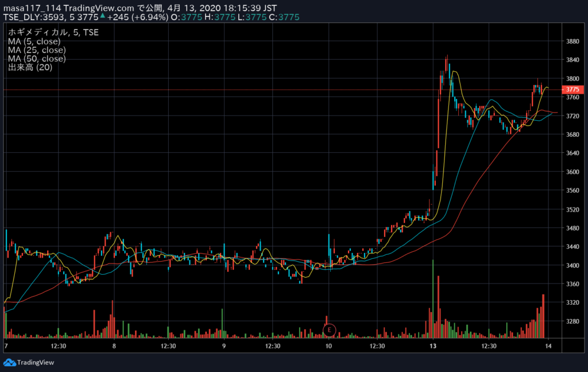This screenshot has width=588, height=372.
Task: Click the 3840 price axis label
Action: pos(572,60)
